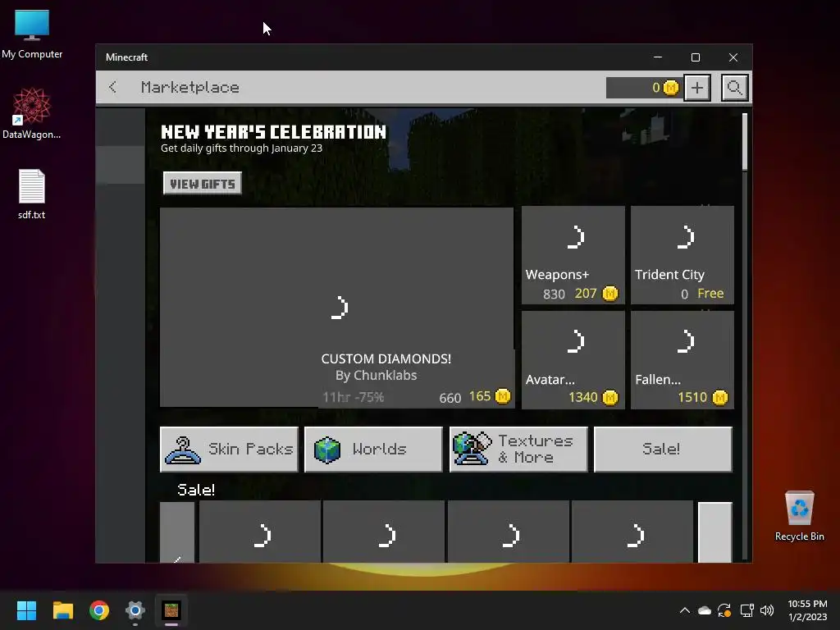Show next items in Sale! carousel
The height and width of the screenshot is (630, 840).
pyautogui.click(x=714, y=532)
